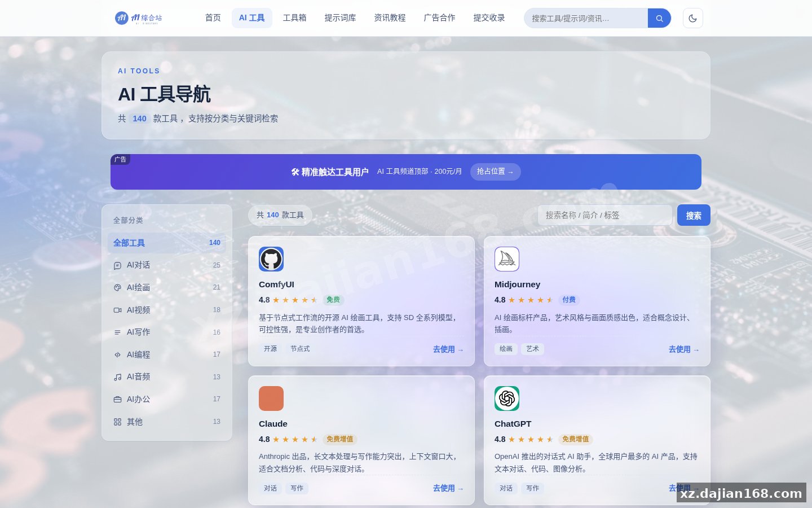
Task: Click the ChatGPT logo icon
Action: point(507,398)
